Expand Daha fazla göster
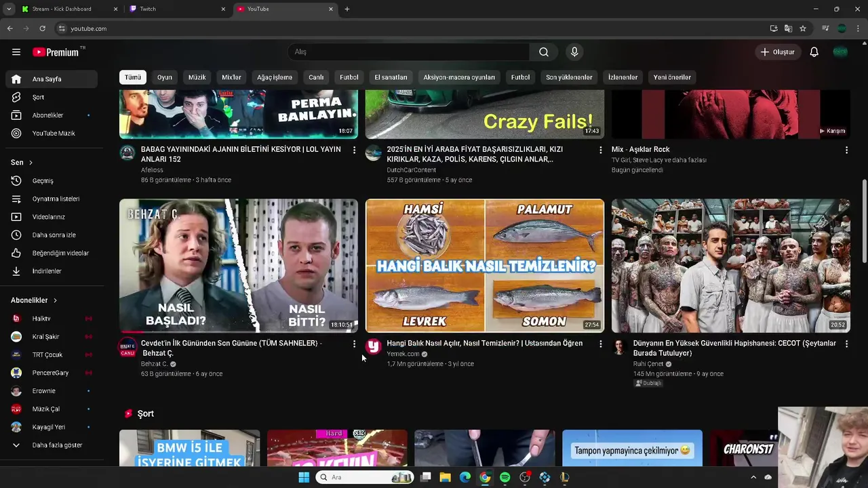 coord(52,445)
